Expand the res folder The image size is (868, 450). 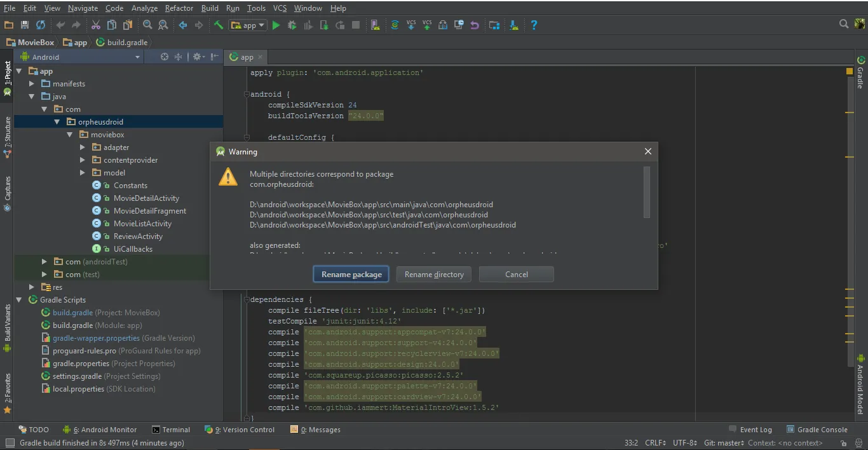tap(32, 287)
